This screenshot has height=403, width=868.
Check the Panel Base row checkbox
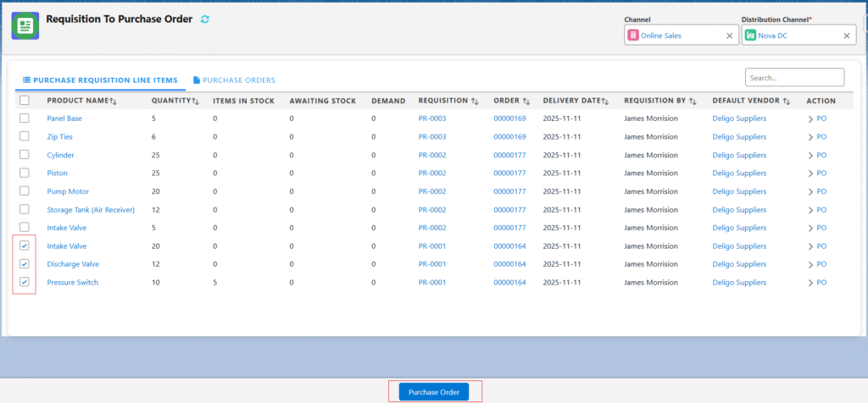pos(25,119)
